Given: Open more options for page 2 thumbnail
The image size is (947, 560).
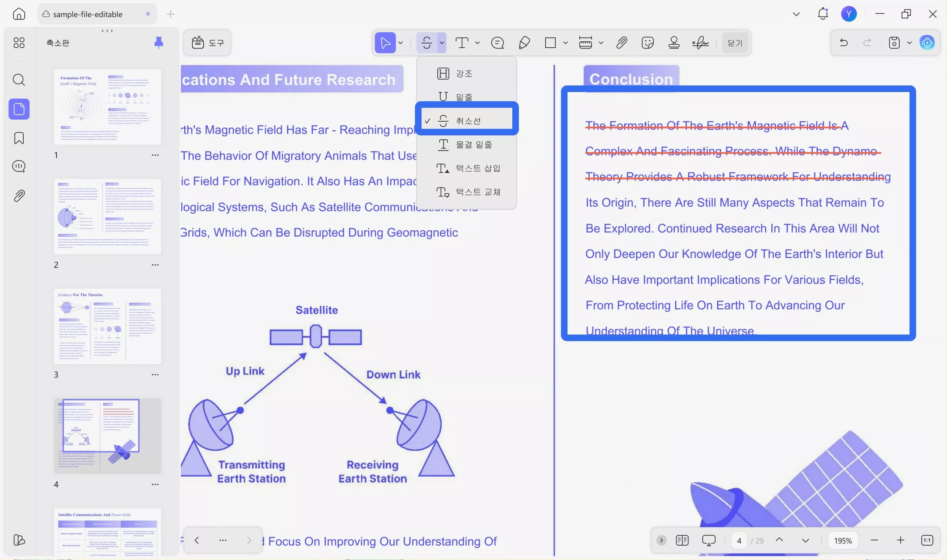Looking at the screenshot, I should (x=155, y=265).
